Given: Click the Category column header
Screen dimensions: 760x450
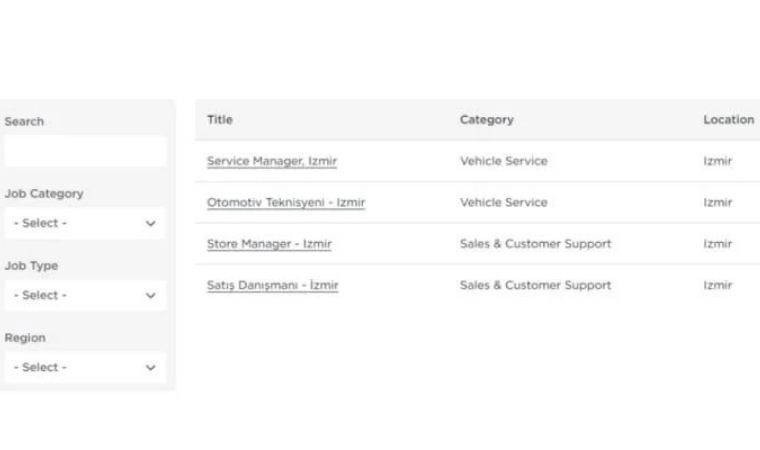Looking at the screenshot, I should 487,120.
